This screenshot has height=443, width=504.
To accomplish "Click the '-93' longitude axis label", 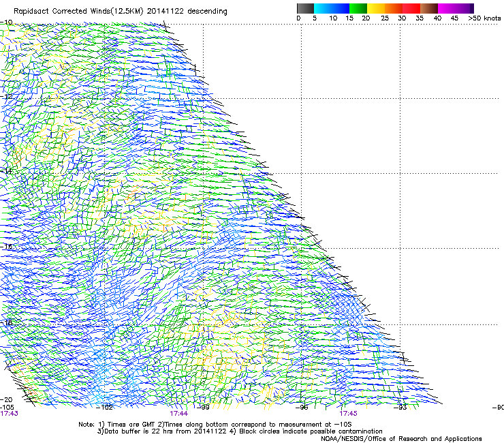I will (x=400, y=407).
